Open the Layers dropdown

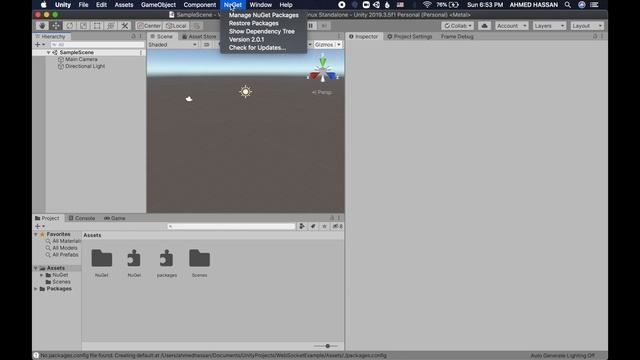(549, 26)
